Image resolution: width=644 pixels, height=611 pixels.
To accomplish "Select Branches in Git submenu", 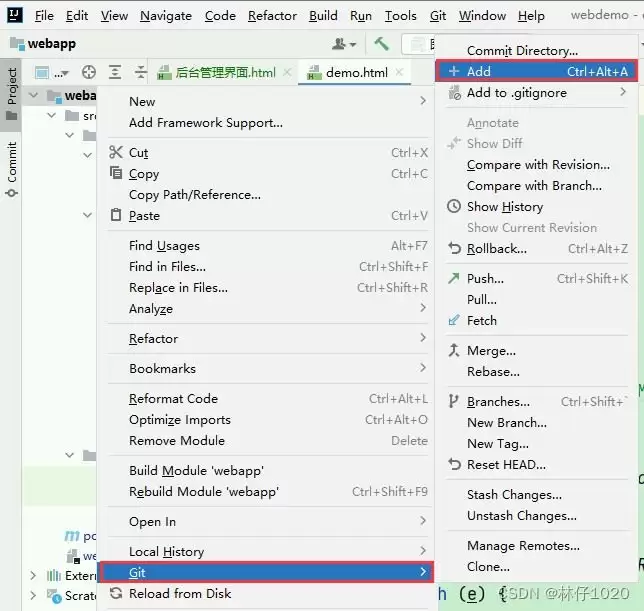I will 537,401.
